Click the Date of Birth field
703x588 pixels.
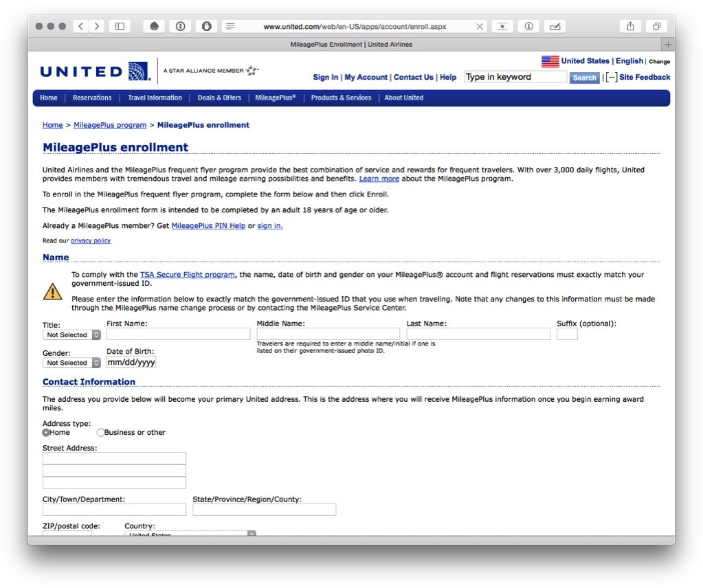click(x=131, y=362)
